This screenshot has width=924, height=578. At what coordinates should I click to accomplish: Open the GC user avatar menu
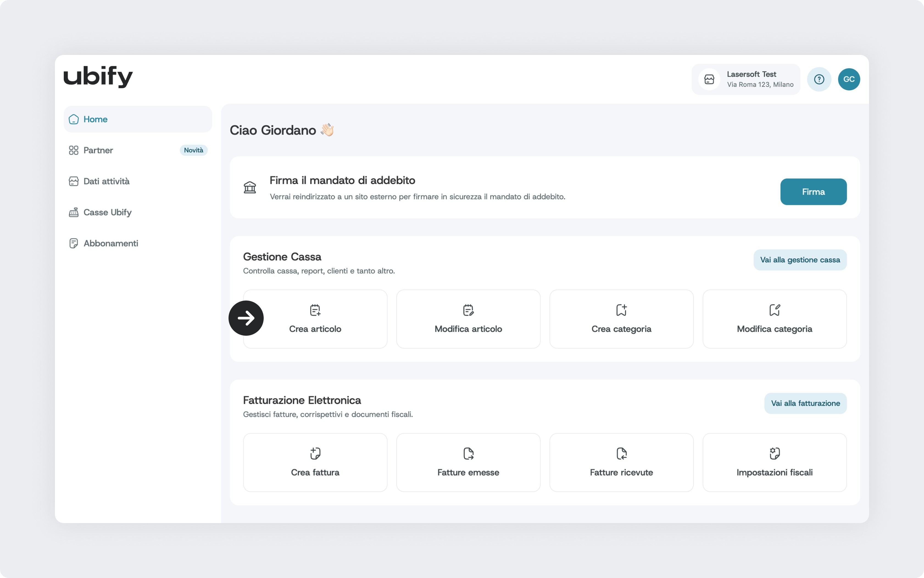coord(849,79)
